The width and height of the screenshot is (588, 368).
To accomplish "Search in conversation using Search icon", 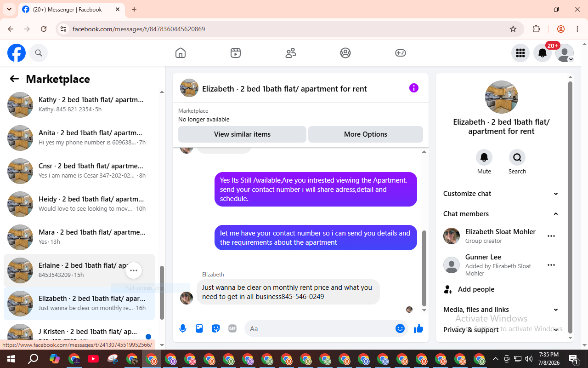I will [517, 158].
